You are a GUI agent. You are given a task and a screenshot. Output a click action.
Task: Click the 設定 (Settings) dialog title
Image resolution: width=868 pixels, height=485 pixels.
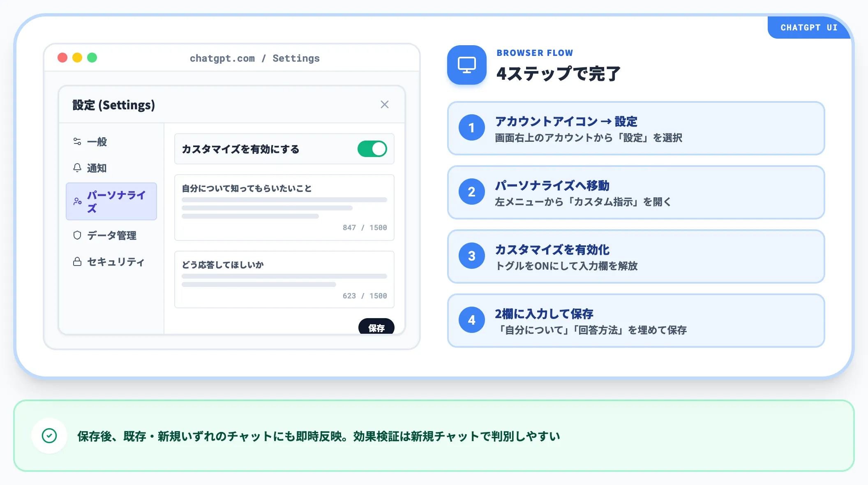(x=114, y=105)
